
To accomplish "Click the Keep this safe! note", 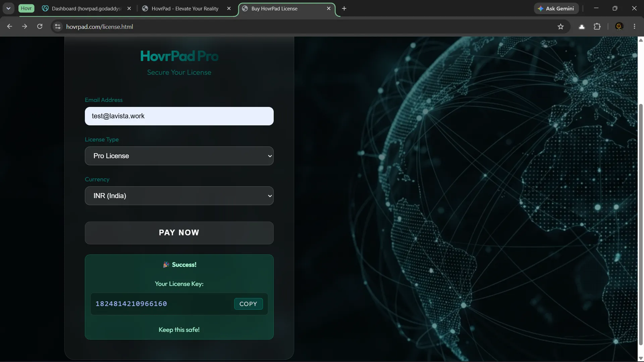I will [179, 330].
